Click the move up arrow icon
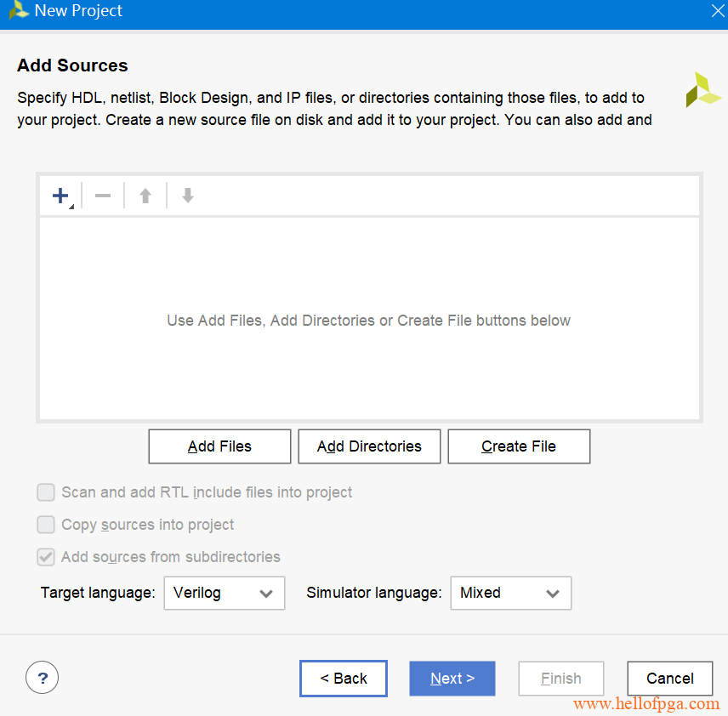Image resolution: width=728 pixels, height=716 pixels. 145,196
